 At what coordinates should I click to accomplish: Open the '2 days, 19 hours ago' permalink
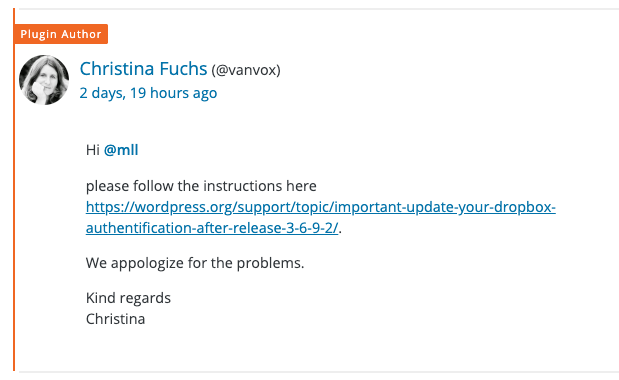[x=148, y=93]
